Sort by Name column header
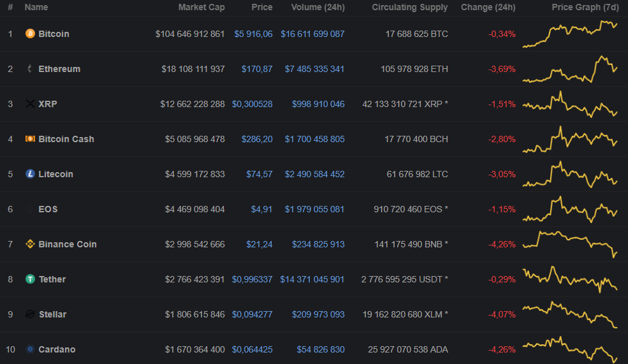Screen dimensions: 628x364 [x=36, y=7]
